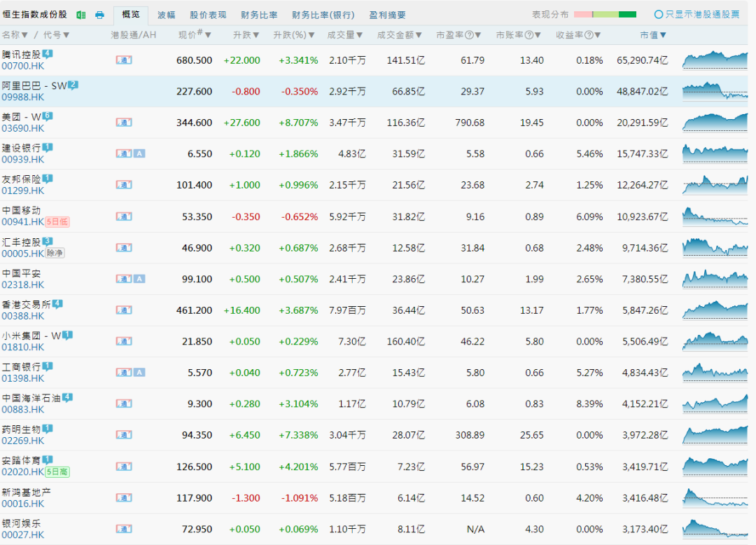The height and width of the screenshot is (545, 756).
Task: Open the 财务比率(银行) tab
Action: point(323,15)
